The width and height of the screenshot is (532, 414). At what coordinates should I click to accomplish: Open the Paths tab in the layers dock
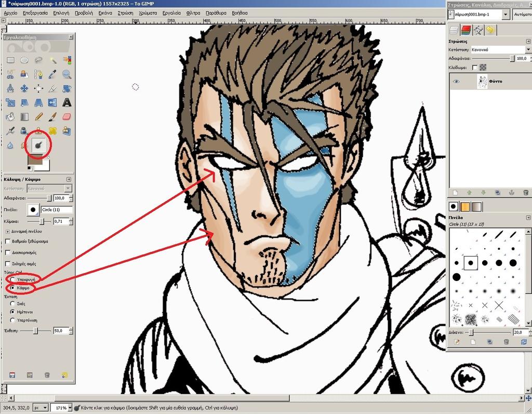[478, 30]
